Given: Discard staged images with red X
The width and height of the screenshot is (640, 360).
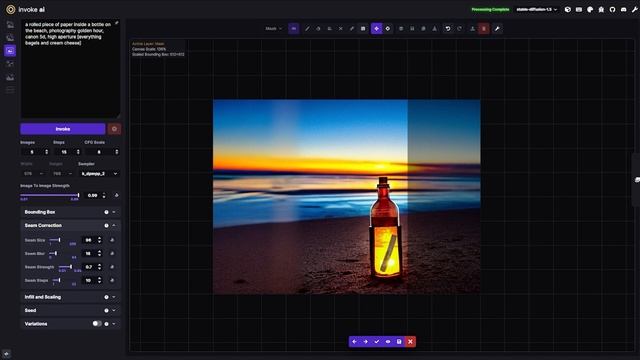Looking at the screenshot, I should [x=410, y=342].
